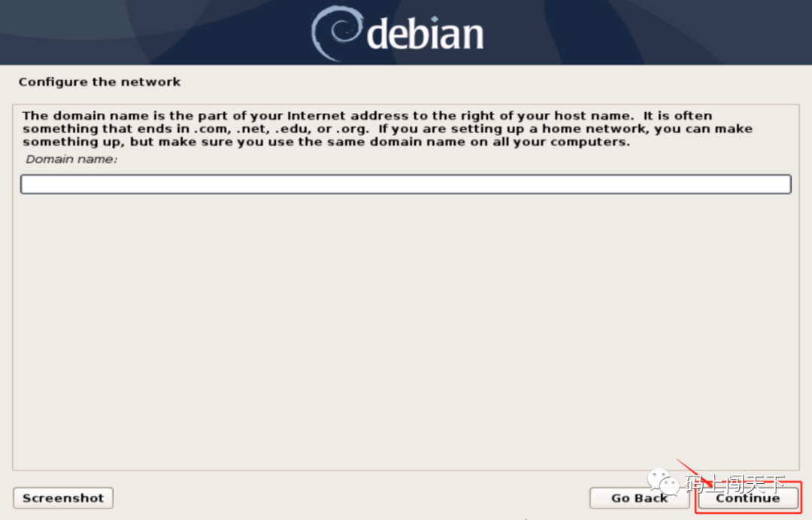Click the Continue button
812x520 pixels.
pos(748,498)
